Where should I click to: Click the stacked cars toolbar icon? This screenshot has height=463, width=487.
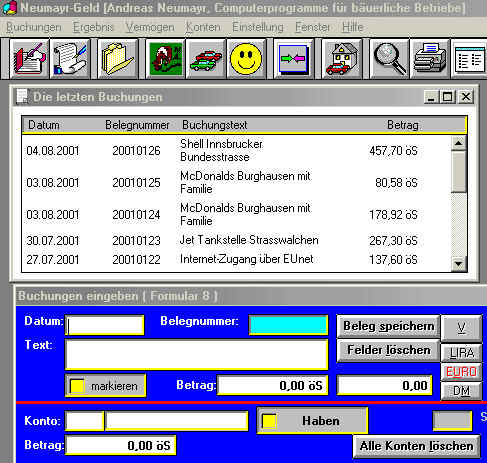tap(206, 59)
